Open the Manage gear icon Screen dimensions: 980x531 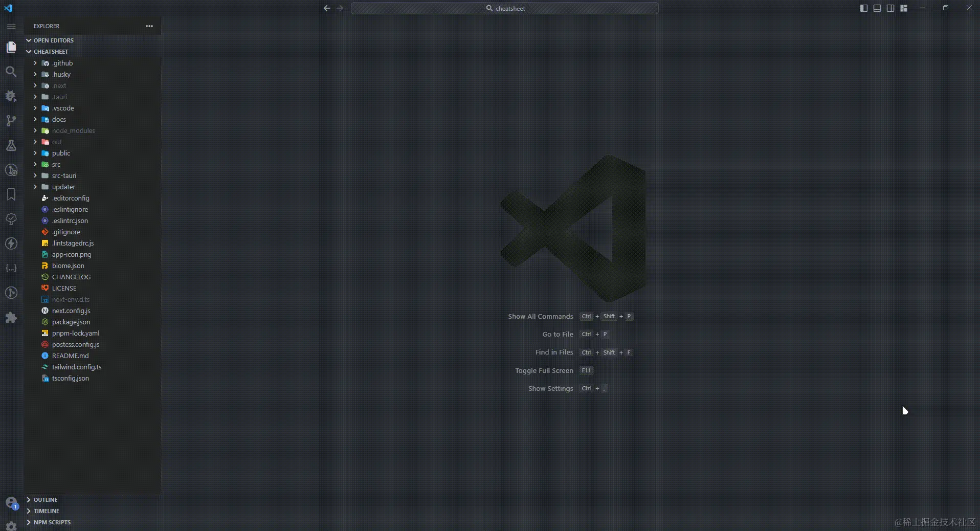tap(11, 525)
